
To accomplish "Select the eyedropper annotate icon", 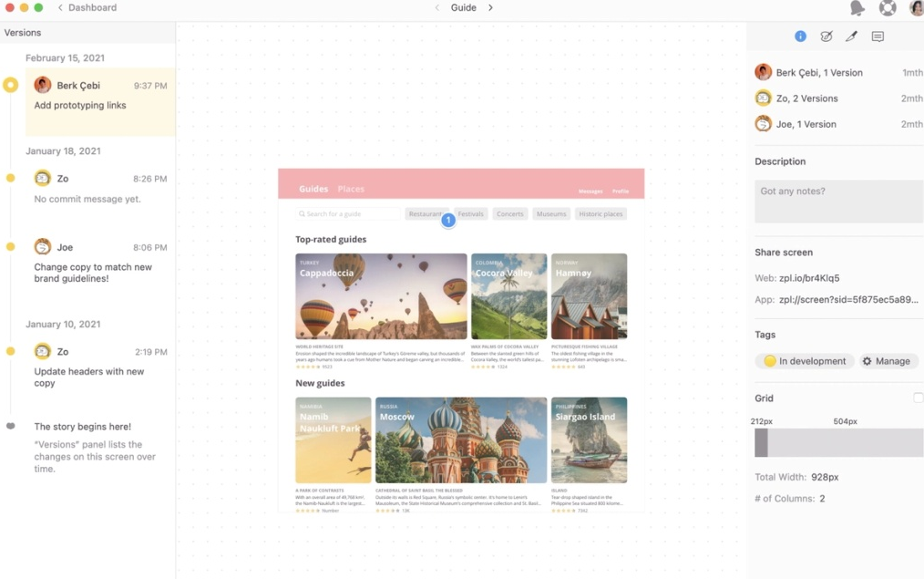I will point(851,36).
